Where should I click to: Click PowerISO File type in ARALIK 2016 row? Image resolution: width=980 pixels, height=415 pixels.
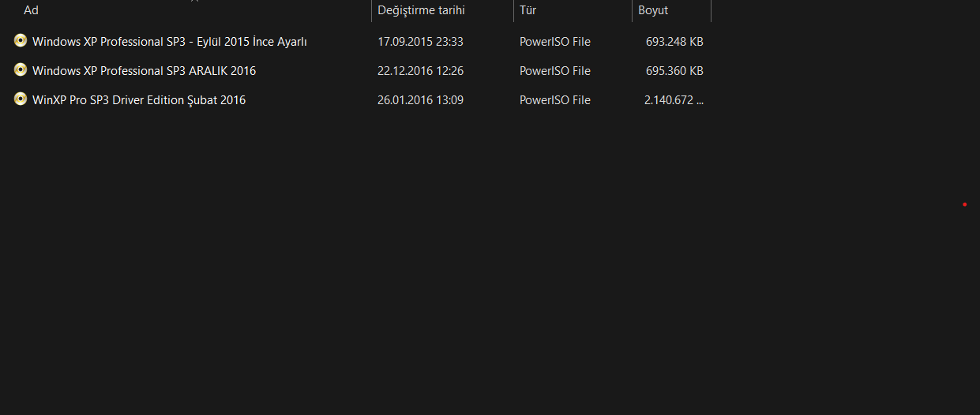pos(555,71)
